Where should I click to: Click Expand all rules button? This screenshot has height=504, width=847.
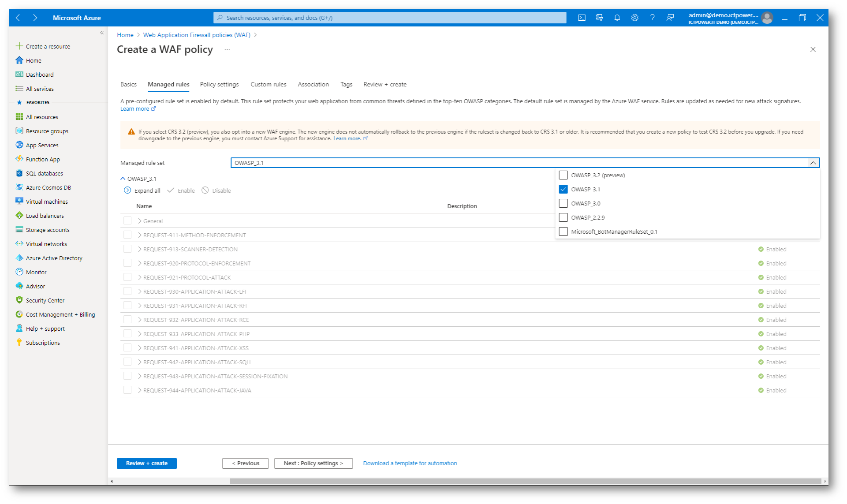[x=142, y=190]
